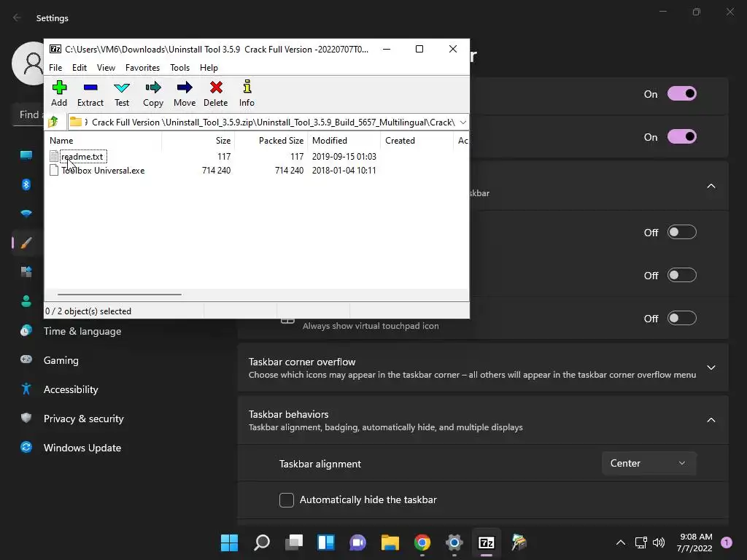Turn off the first On toggle in Settings
This screenshot has height=560, width=747.
[x=682, y=94]
